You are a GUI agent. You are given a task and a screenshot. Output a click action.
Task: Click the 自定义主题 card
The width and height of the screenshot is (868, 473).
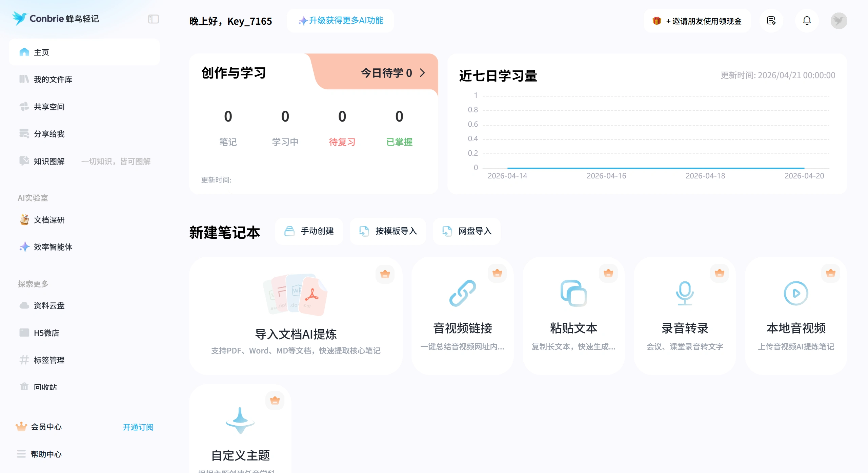coord(240,430)
